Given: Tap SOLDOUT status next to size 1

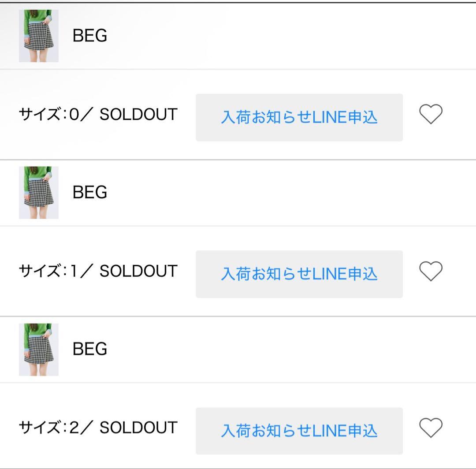Looking at the screenshot, I should (138, 271).
